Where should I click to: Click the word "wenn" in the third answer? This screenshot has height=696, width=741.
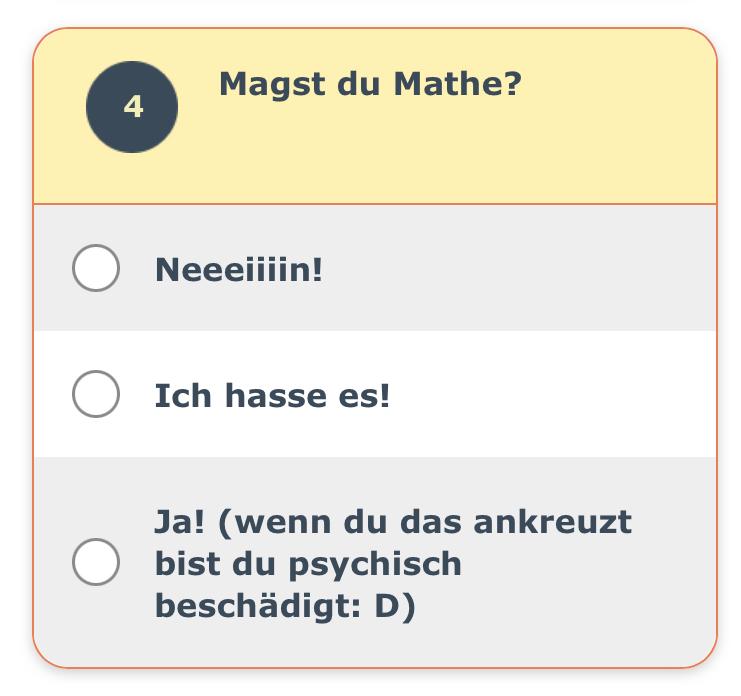coord(276,522)
